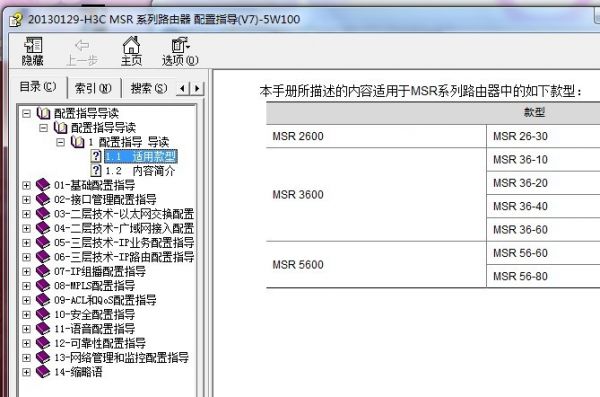Expand the 14-缩略语 node
This screenshot has height=397, width=600.
pyautogui.click(x=26, y=372)
